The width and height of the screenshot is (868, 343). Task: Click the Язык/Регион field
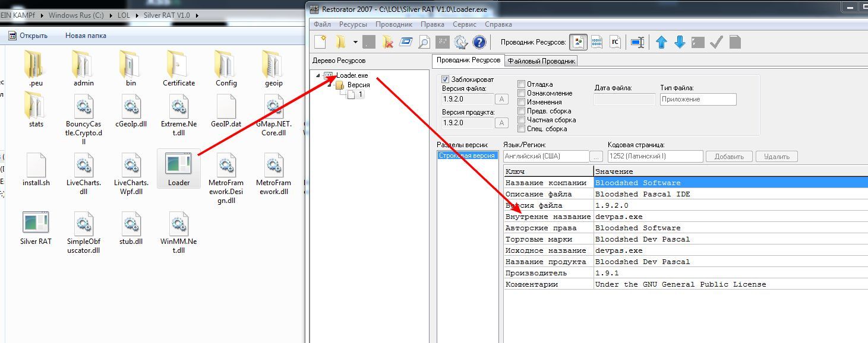click(x=545, y=157)
